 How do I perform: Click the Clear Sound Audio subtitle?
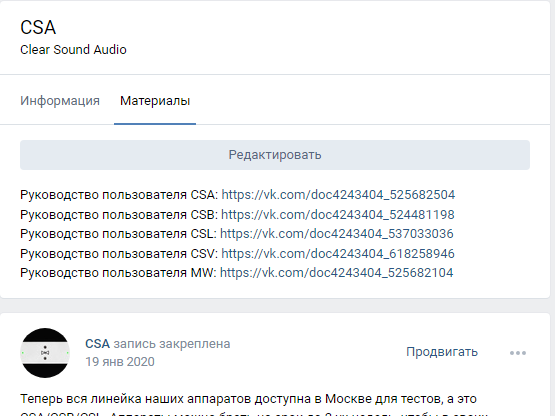point(73,50)
